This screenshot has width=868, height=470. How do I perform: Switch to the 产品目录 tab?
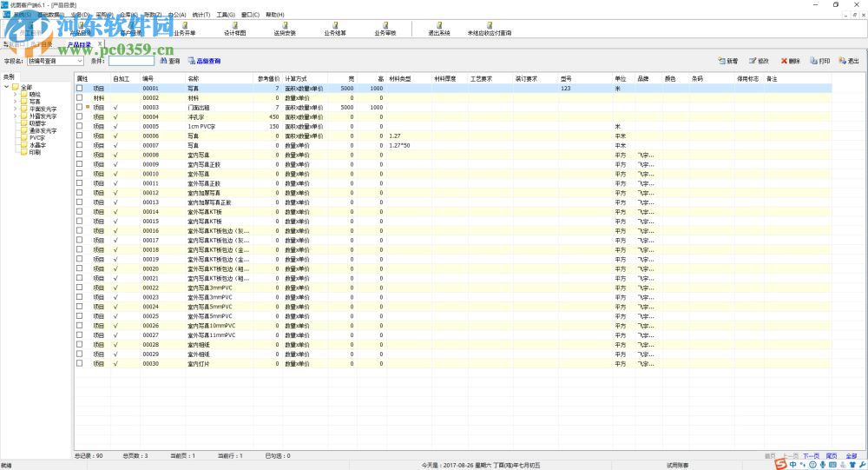79,44
